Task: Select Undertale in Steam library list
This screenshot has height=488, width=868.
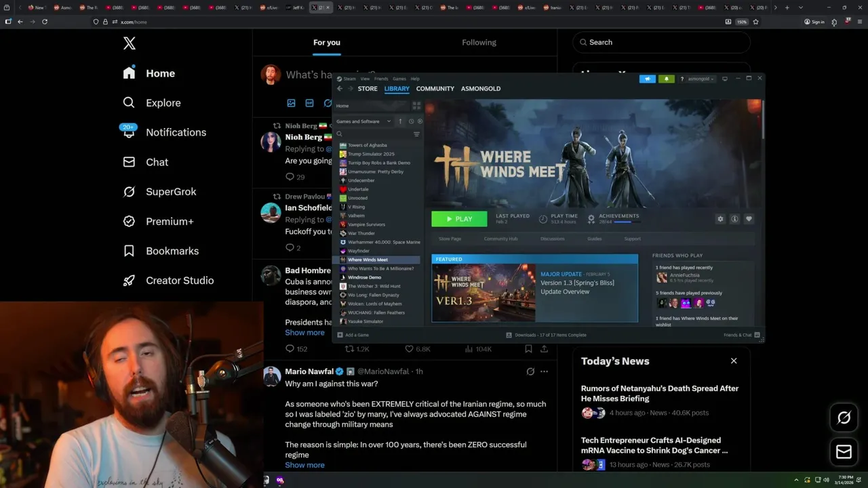Action: point(358,189)
